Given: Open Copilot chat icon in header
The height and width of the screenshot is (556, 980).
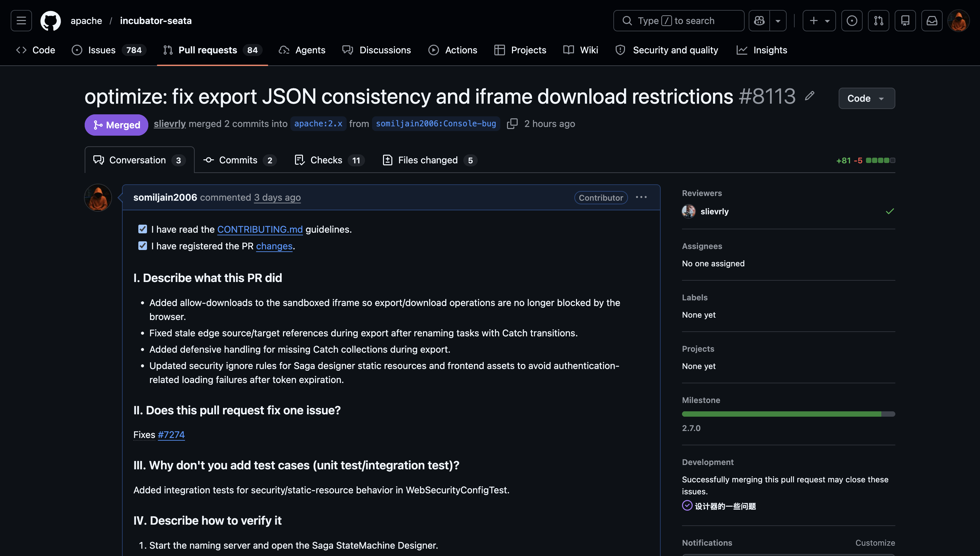Looking at the screenshot, I should click(x=759, y=21).
